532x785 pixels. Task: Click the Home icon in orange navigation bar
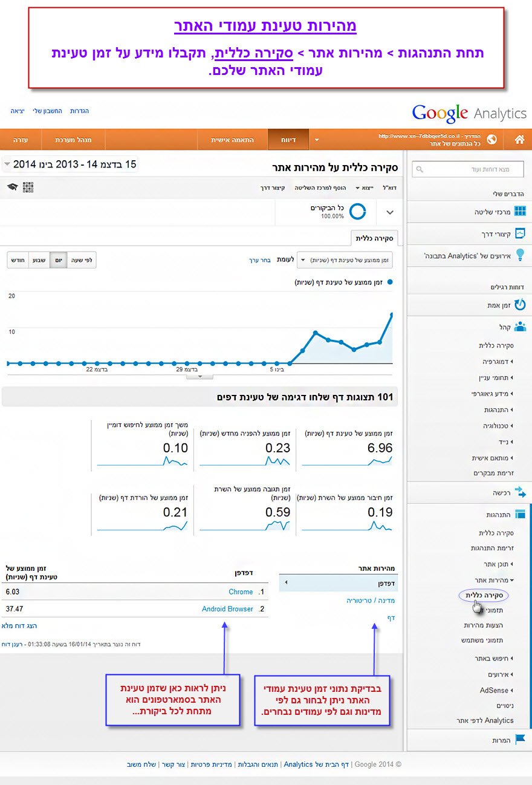[x=519, y=140]
